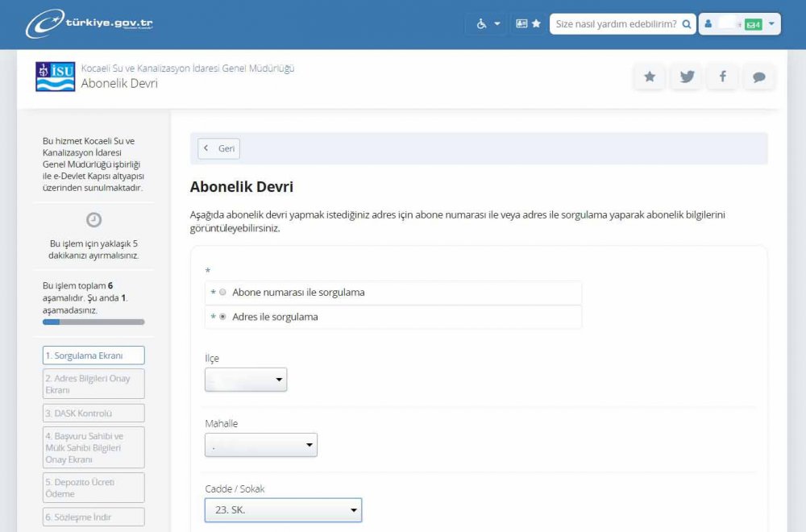Add service to favorites with star button
The height and width of the screenshot is (532, 806).
tap(650, 77)
